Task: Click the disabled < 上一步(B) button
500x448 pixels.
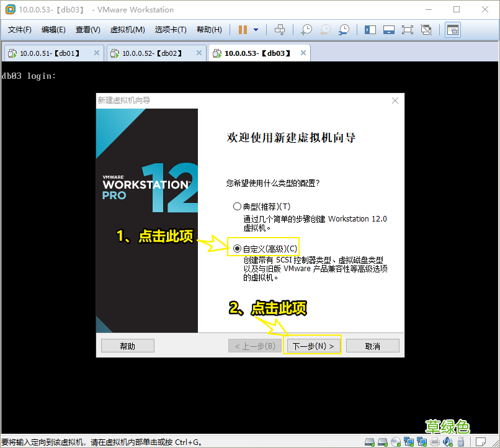Action: tap(255, 346)
